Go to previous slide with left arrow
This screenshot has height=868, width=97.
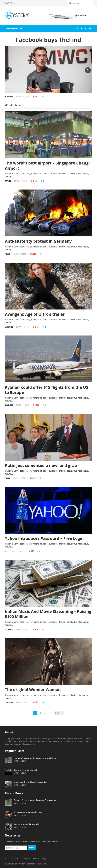(9, 70)
